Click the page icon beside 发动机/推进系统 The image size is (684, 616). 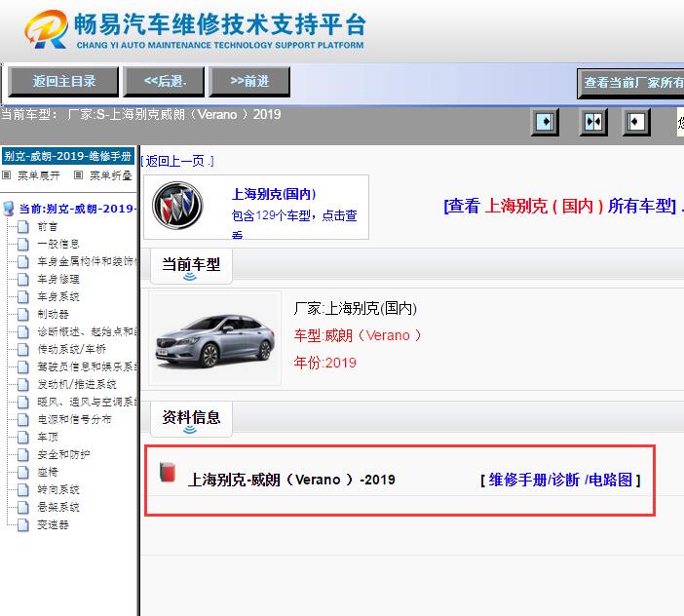click(x=23, y=384)
